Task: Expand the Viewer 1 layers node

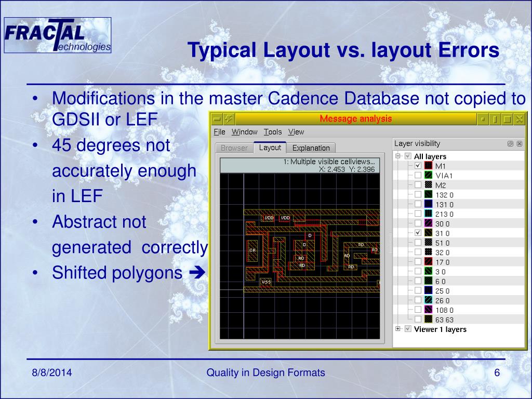Action: click(398, 329)
